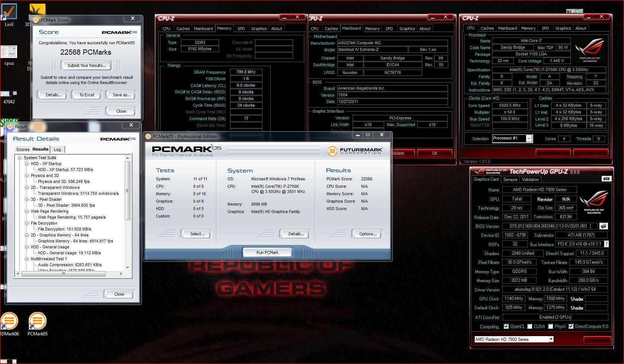Select the Transparent Windows 5114.750 result row
The height and width of the screenshot is (364, 624).
coord(78,193)
